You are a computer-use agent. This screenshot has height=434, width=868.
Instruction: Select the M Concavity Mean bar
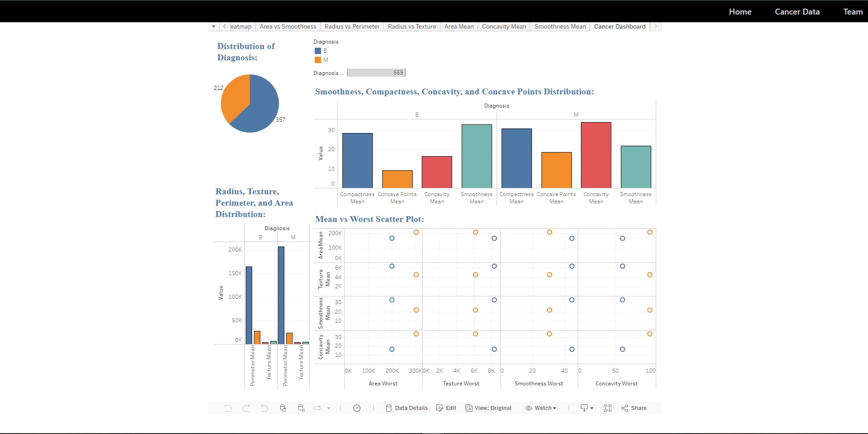pos(596,155)
